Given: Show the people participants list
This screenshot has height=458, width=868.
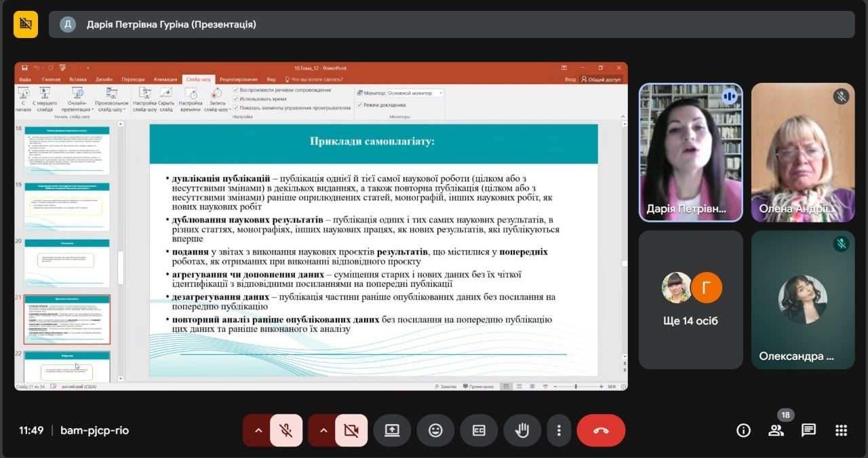Looking at the screenshot, I should [776, 430].
